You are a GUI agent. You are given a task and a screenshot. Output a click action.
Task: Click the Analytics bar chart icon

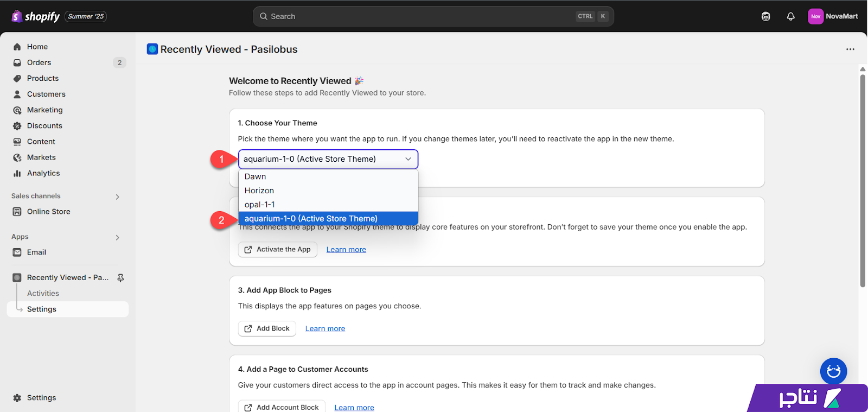click(17, 173)
